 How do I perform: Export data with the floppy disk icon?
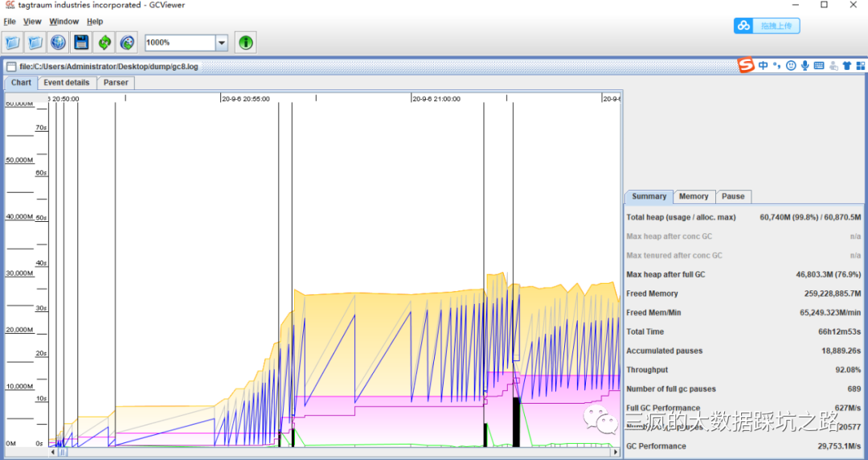pyautogui.click(x=81, y=42)
